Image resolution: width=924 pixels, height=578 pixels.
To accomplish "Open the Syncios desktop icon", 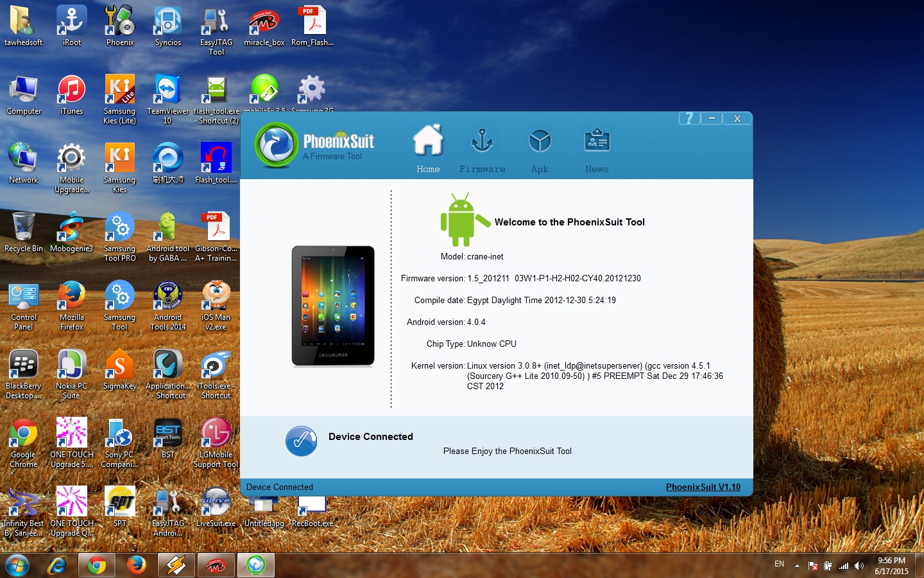I will coord(168,27).
